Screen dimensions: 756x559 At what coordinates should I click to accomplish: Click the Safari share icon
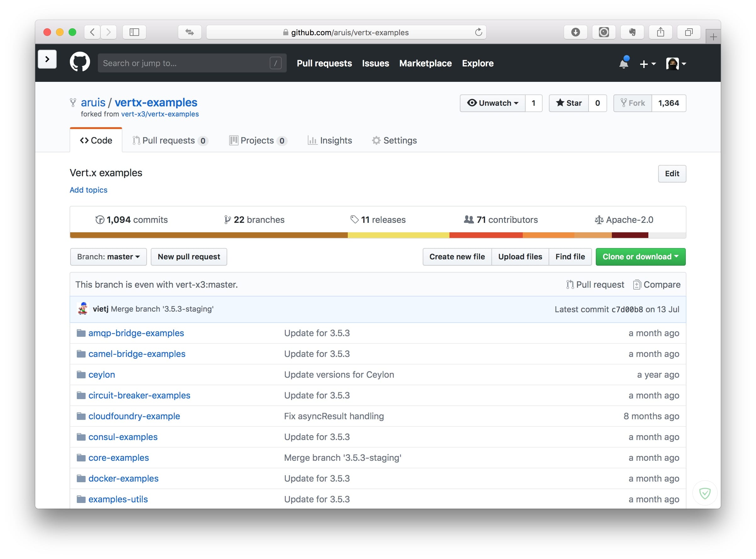660,32
